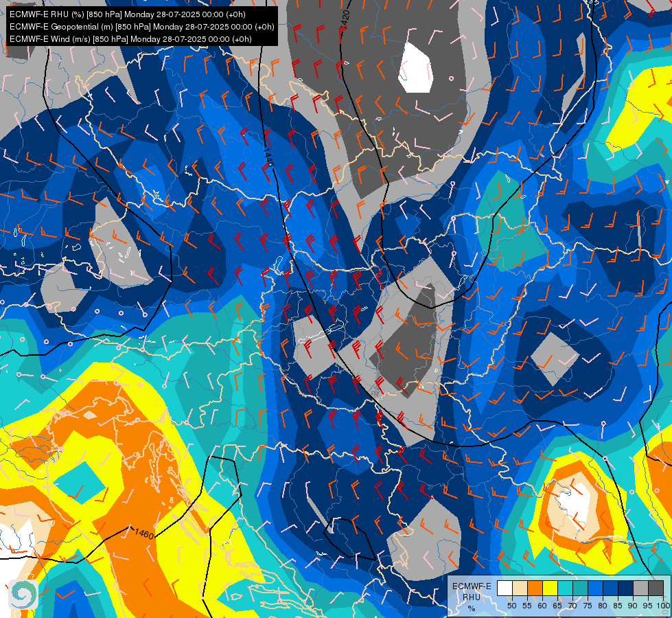The image size is (672, 618).
Task: Click the ECMWF-E RHU (%) title line
Action: pos(127,14)
